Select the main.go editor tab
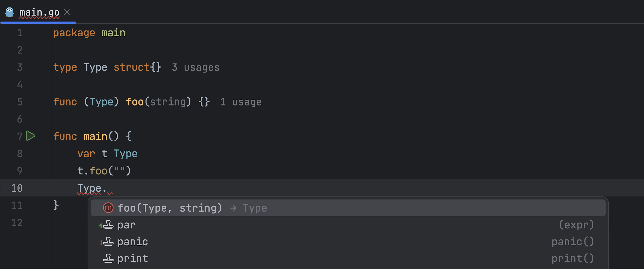The image size is (644, 269). tap(39, 12)
